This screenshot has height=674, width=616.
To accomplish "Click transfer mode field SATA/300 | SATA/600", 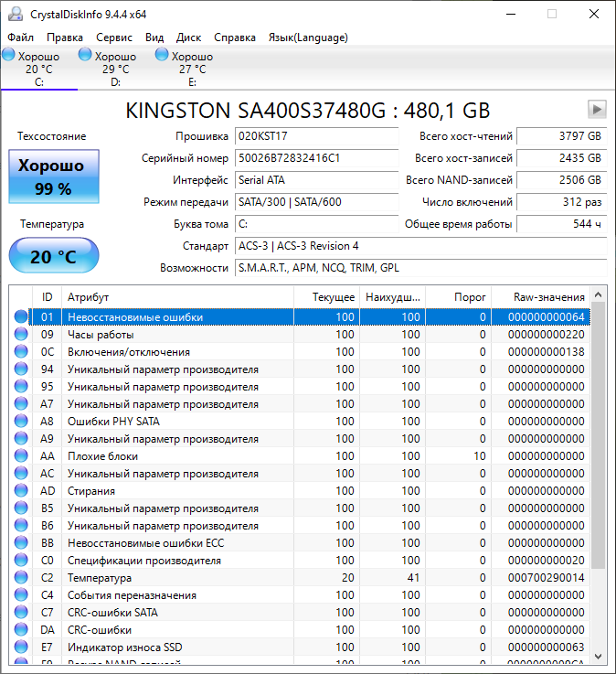I will coord(316,202).
